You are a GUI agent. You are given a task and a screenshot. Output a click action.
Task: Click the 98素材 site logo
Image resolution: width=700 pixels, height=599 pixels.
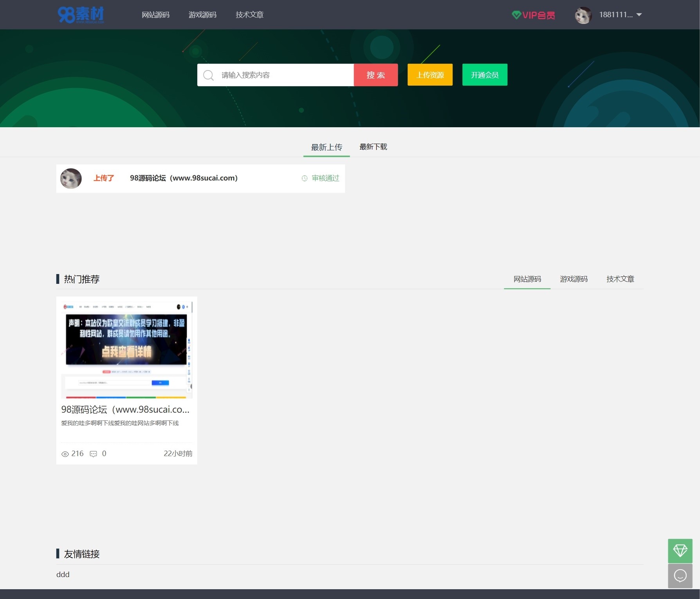[81, 14]
